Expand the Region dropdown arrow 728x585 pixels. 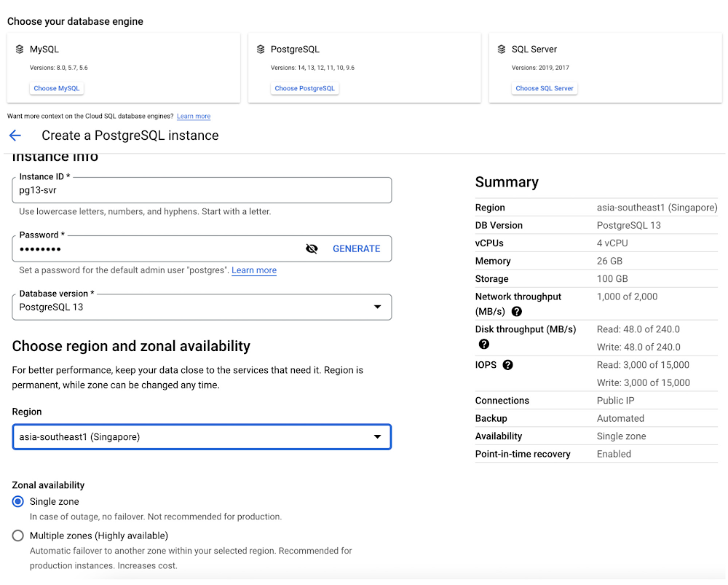(x=377, y=437)
